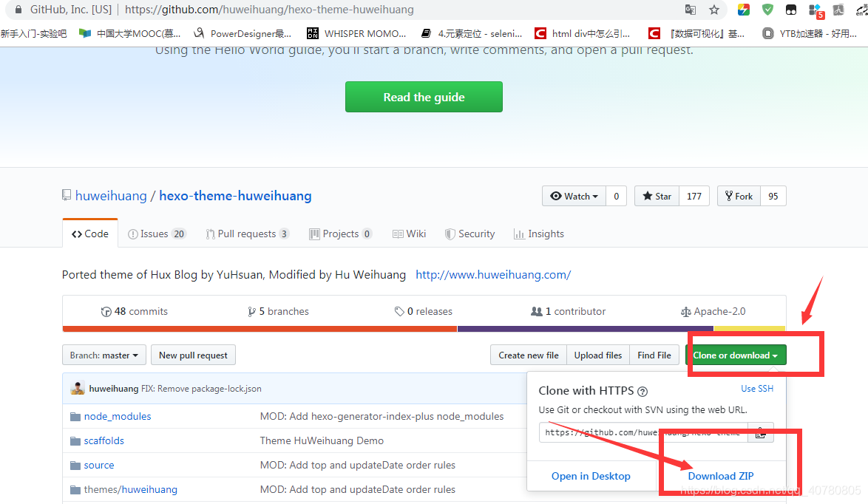Open the black mask extension icon
The height and width of the screenshot is (504, 868).
(x=791, y=10)
